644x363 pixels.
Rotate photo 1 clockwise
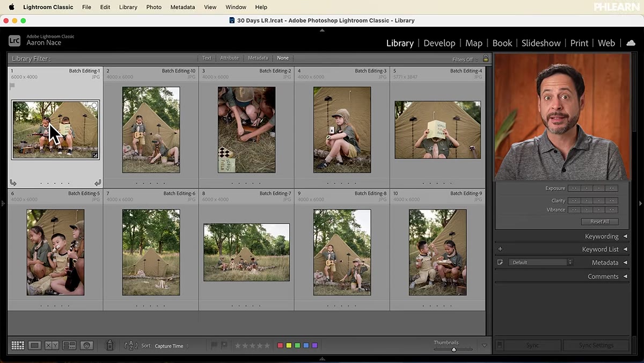98,183
